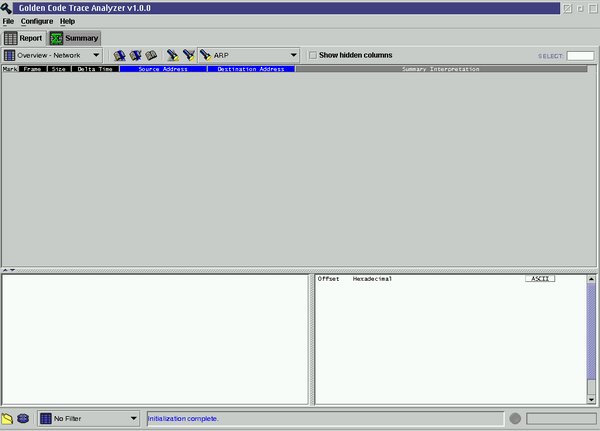Expand split pane with the down arrow
The image size is (600, 431).
coord(12,270)
